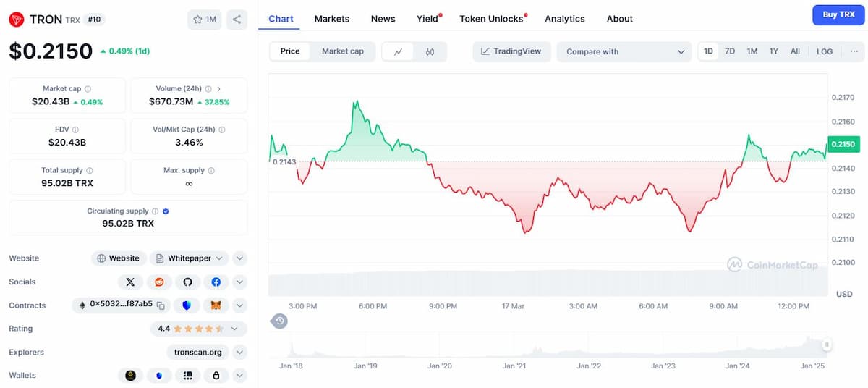This screenshot has height=388, width=868.
Task: Click the share icon near TRON title
Action: click(237, 20)
